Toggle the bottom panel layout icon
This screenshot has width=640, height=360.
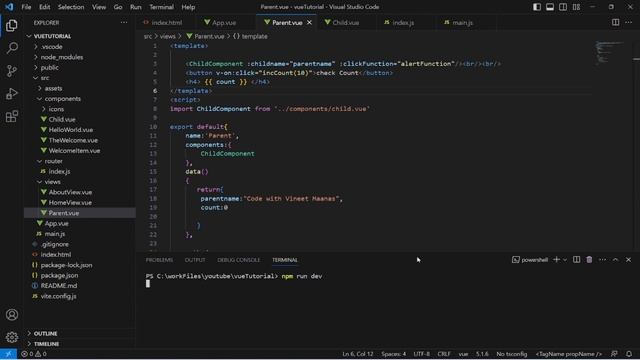point(550,7)
